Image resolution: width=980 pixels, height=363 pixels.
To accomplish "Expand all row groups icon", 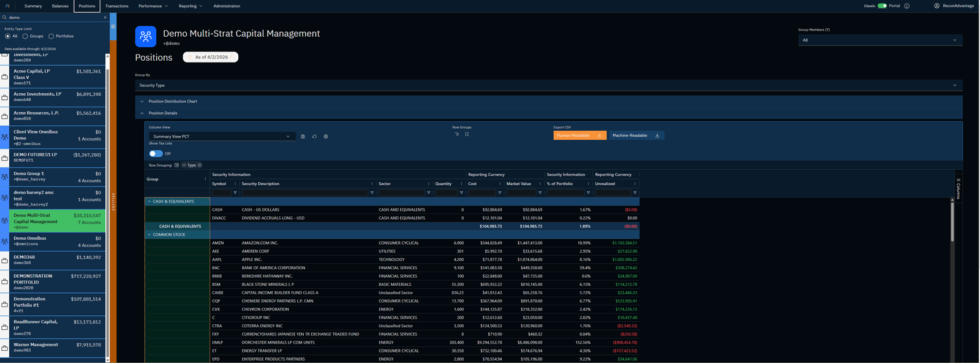I will [x=456, y=134].
